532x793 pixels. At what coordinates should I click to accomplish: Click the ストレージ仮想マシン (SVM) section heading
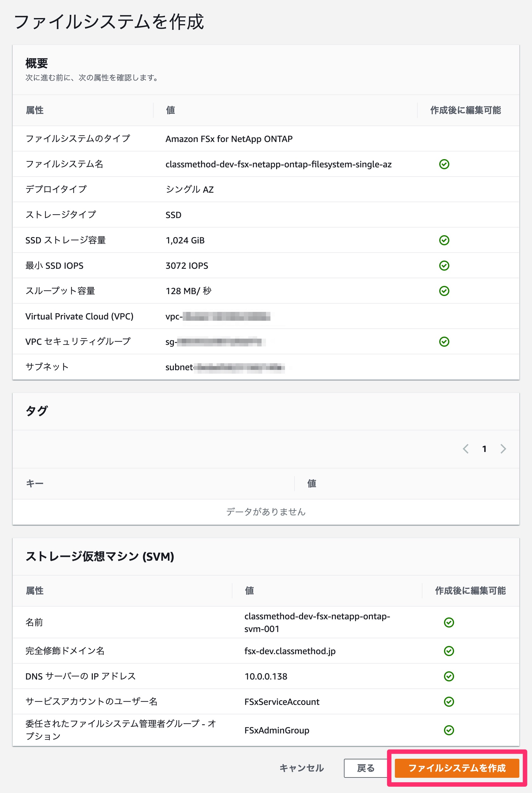[x=100, y=556]
